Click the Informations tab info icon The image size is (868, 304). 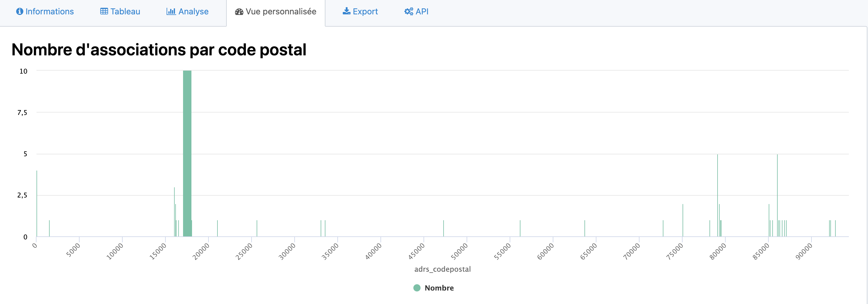pos(19,11)
